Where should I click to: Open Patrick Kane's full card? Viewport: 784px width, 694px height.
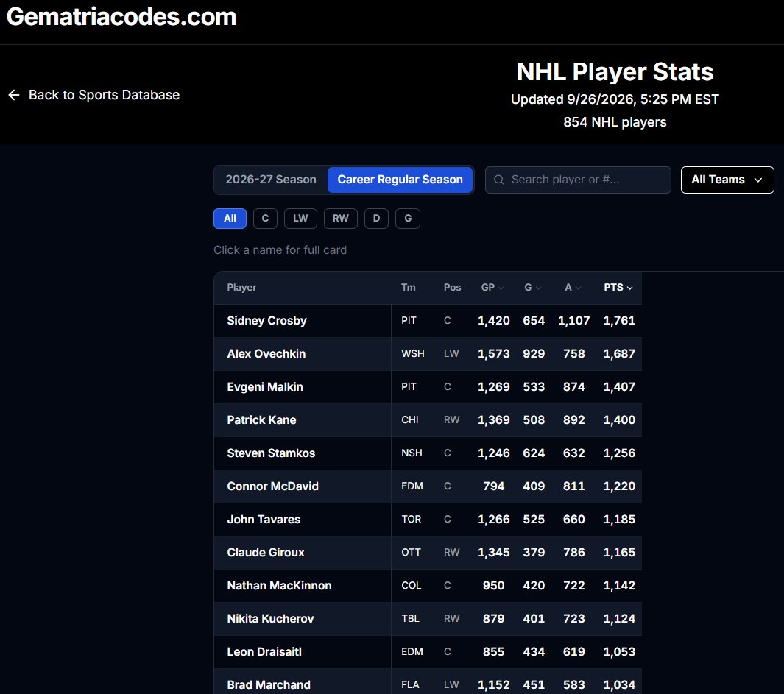click(261, 420)
